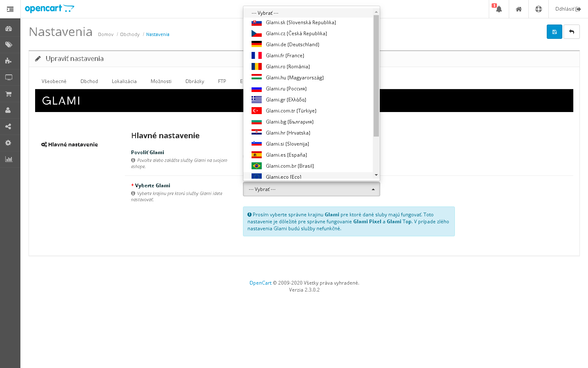Select the Hlavné nastavenie side tab
This screenshot has width=588, height=368.
pyautogui.click(x=69, y=144)
